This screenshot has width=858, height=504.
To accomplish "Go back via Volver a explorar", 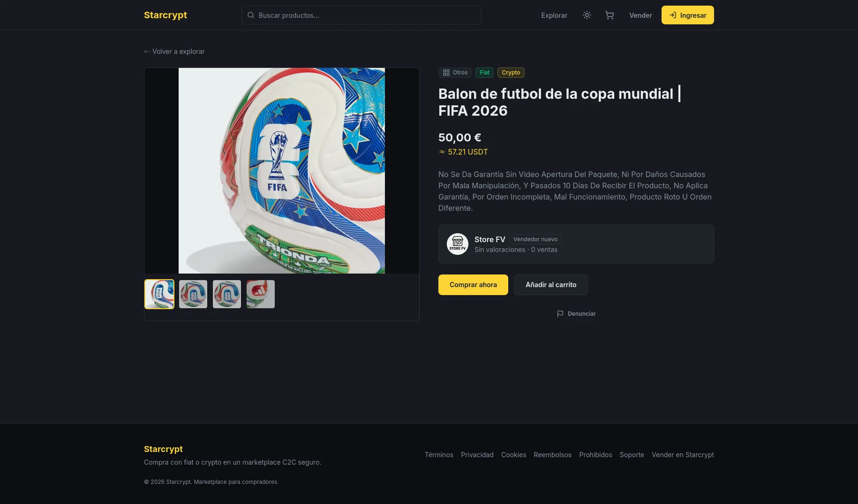I will 174,52.
